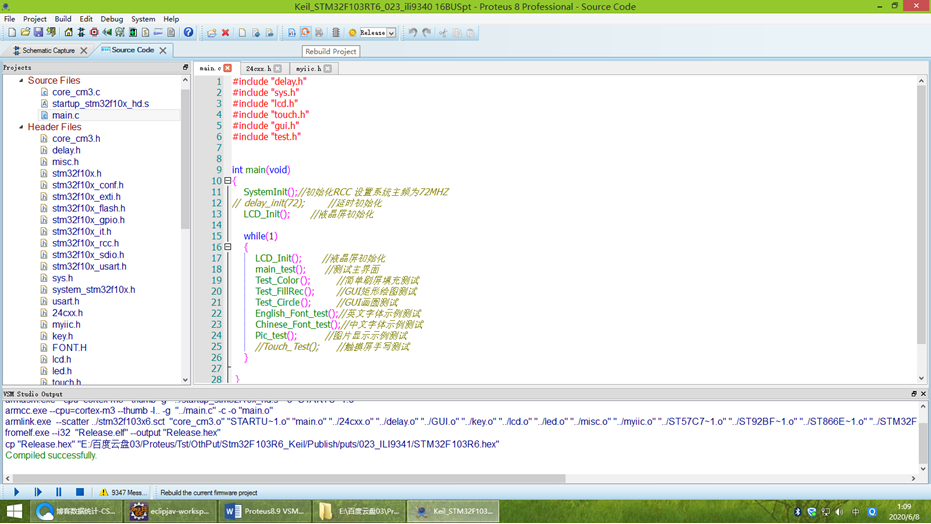Open the PCB Layout toolbar icon
931x524 pixels.
(94, 33)
